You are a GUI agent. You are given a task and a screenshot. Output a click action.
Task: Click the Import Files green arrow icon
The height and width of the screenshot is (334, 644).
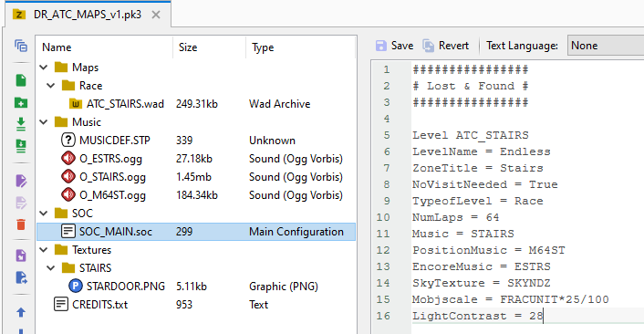pyautogui.click(x=21, y=124)
